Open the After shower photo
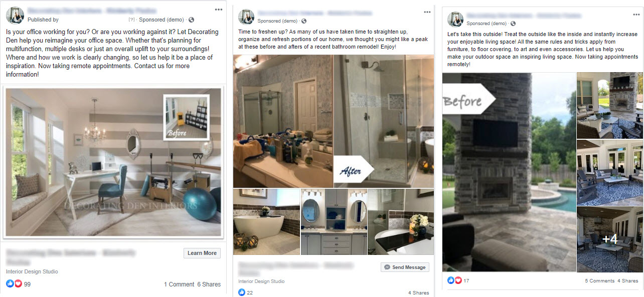644x297 pixels. (384, 121)
